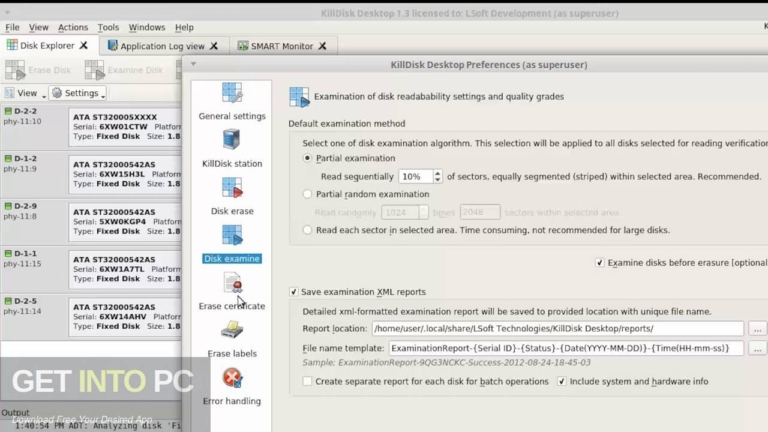Open File name template options button

(x=757, y=348)
